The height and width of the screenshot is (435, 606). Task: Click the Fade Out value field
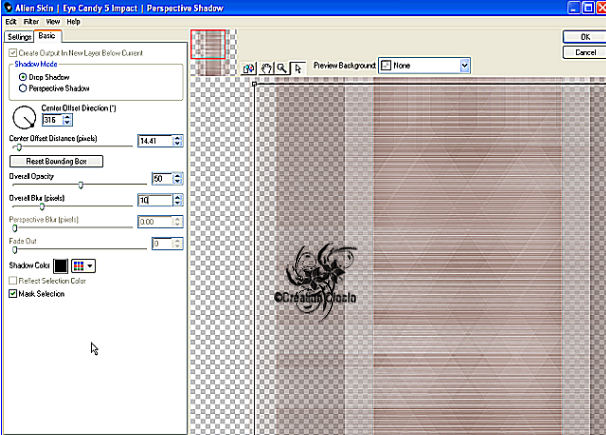162,244
